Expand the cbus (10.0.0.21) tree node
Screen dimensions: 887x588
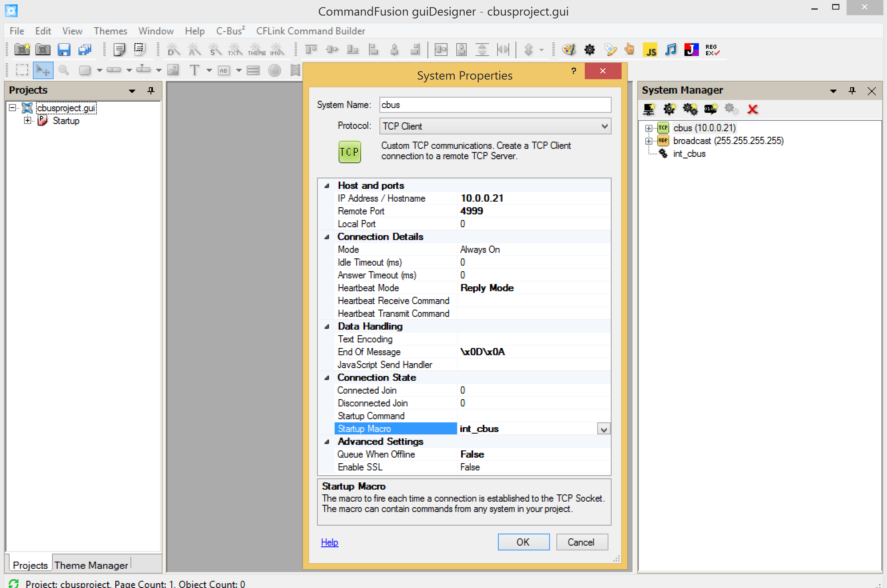648,128
